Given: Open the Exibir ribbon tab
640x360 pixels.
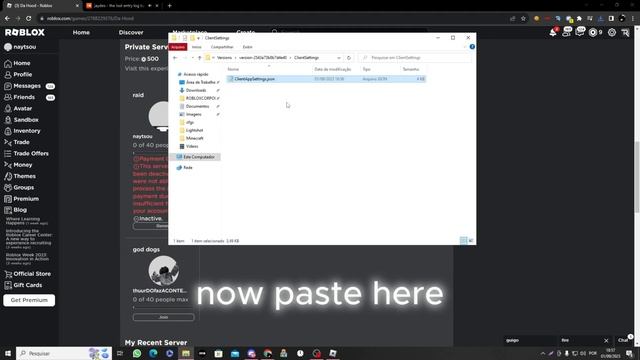Looking at the screenshot, I should (247, 47).
